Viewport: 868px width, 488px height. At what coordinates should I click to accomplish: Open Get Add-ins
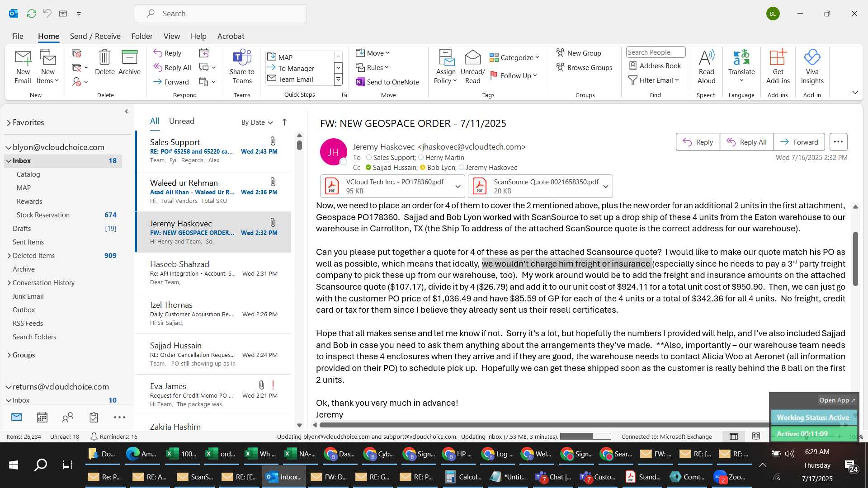click(x=778, y=67)
